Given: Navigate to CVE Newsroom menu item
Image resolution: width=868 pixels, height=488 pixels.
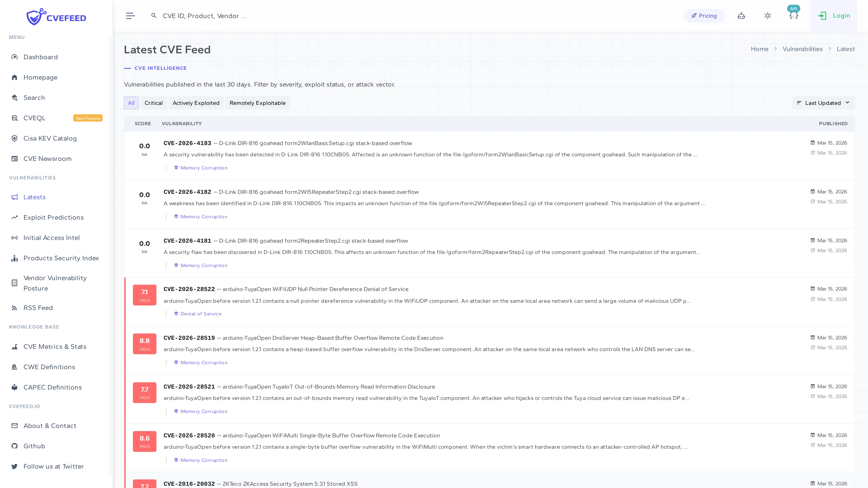Looking at the screenshot, I should pos(47,159).
